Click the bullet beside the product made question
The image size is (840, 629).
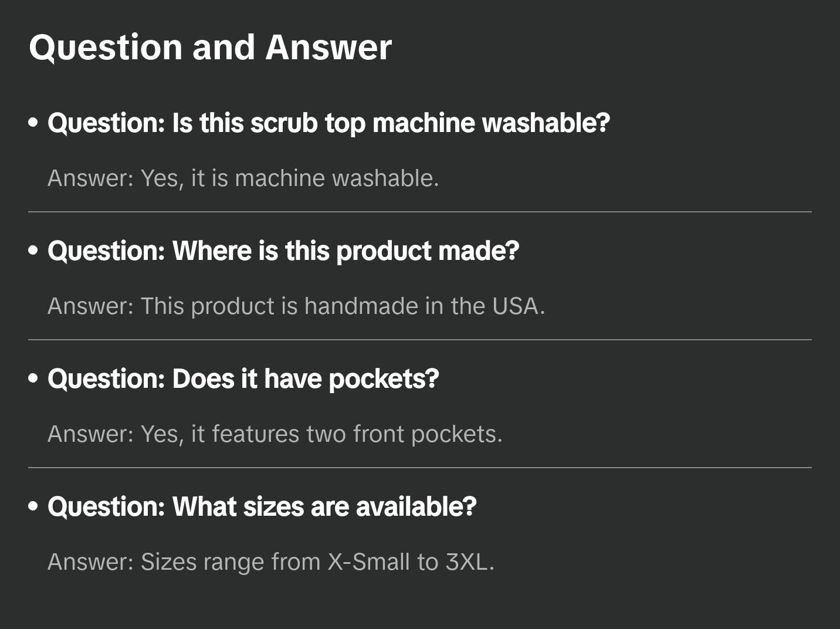tap(33, 251)
